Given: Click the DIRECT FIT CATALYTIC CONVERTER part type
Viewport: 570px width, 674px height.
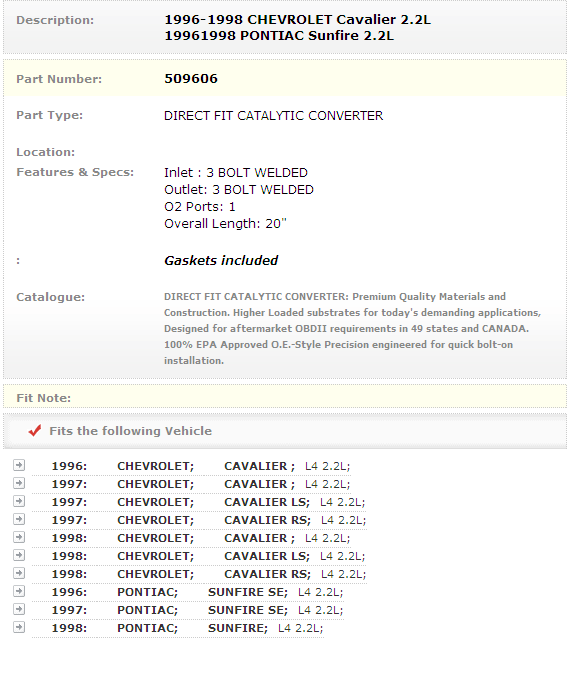Looking at the screenshot, I should pyautogui.click(x=273, y=116).
